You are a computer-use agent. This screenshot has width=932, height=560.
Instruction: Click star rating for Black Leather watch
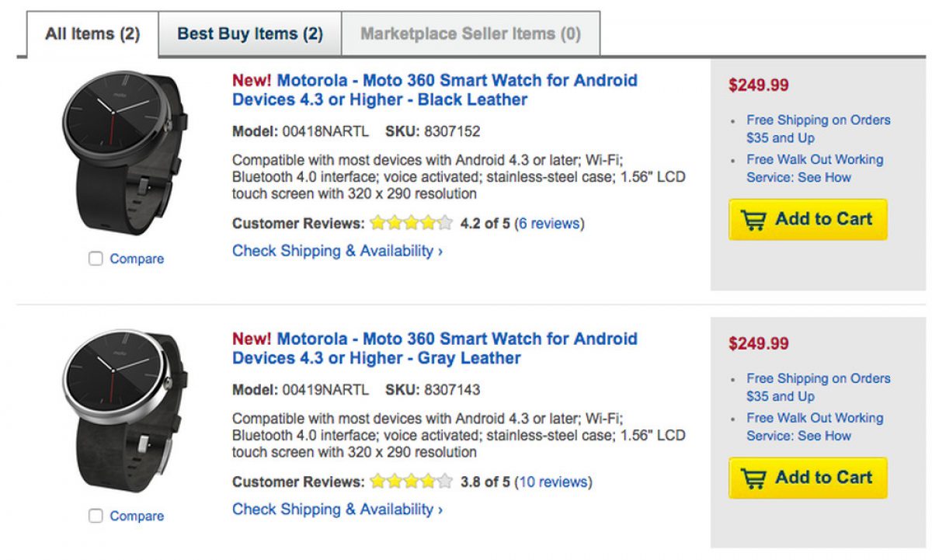(x=411, y=224)
